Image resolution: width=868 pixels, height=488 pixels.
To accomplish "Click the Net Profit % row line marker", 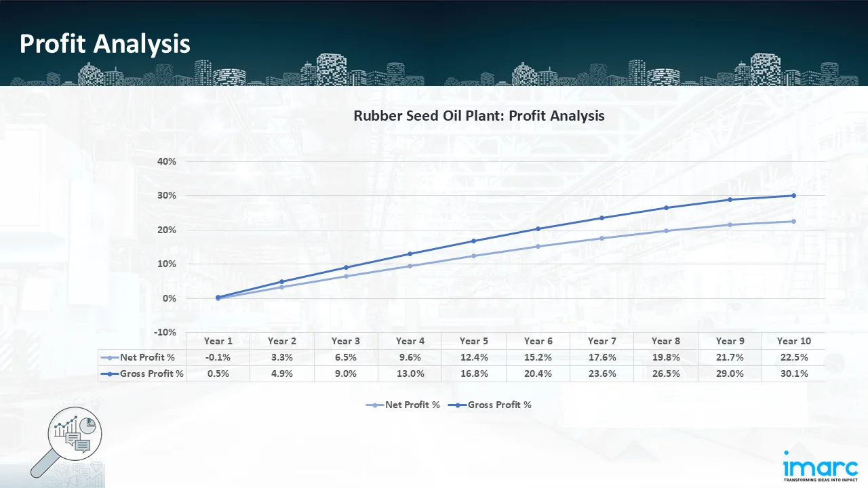I will [x=110, y=357].
